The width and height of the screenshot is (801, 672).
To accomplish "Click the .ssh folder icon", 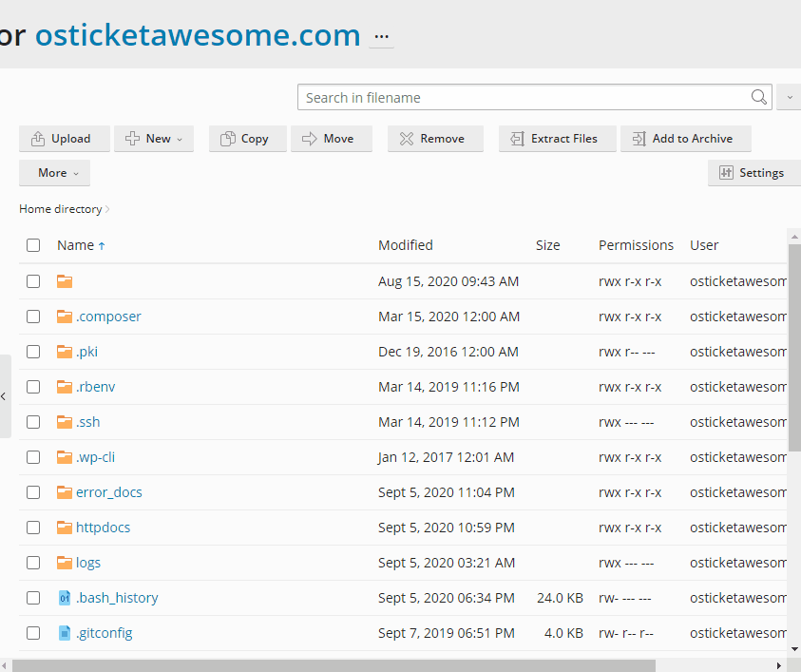I will (65, 422).
